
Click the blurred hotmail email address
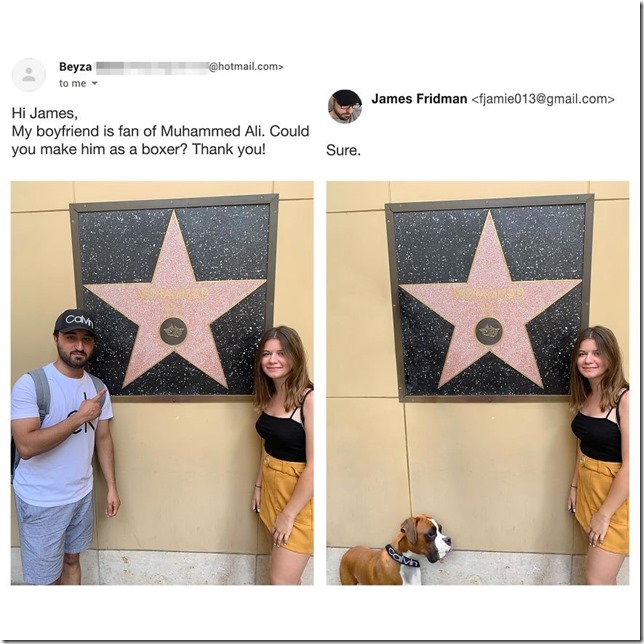click(189, 67)
